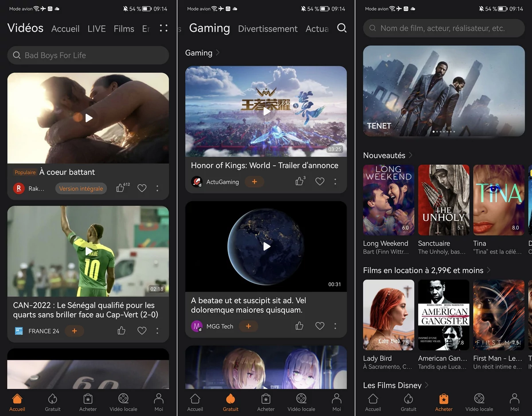This screenshot has height=416, width=532.
Task: Tap the TENET banner carousel dots
Action: pos(444,132)
